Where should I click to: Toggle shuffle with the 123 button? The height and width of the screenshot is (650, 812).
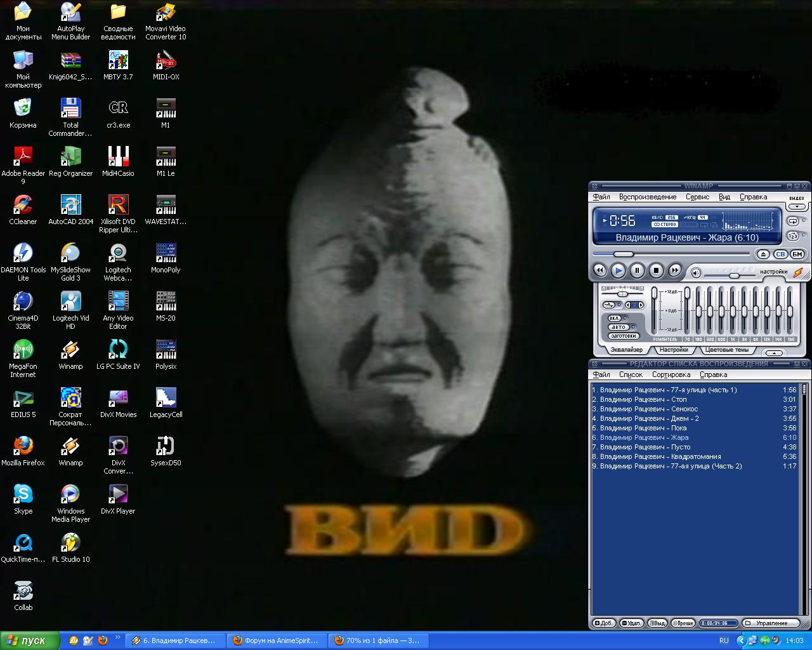pyautogui.click(x=793, y=236)
